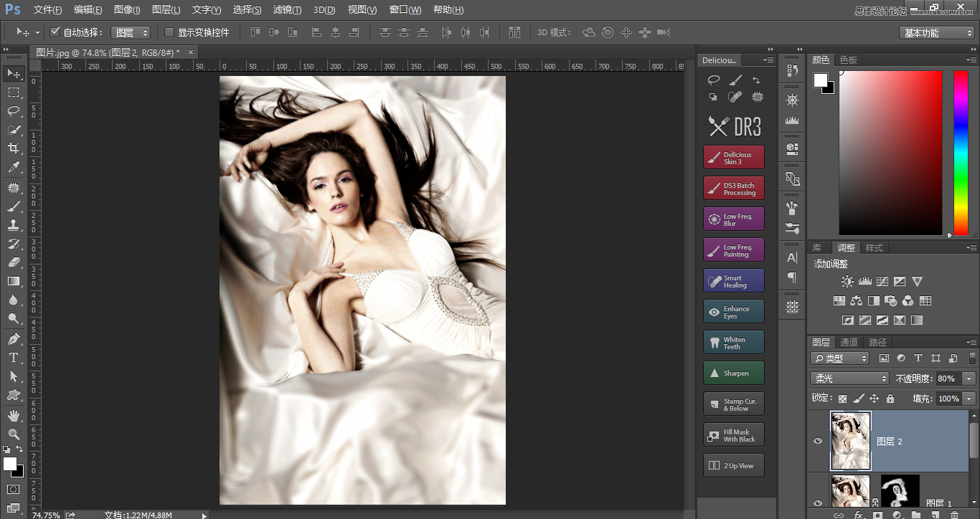Open fill percentage arrow
The height and width of the screenshot is (519, 980).
point(970,399)
